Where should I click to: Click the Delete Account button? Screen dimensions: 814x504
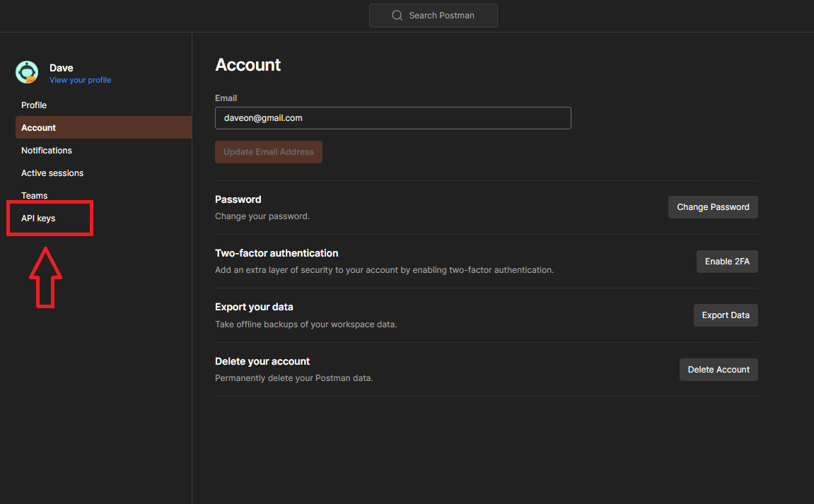pos(719,370)
